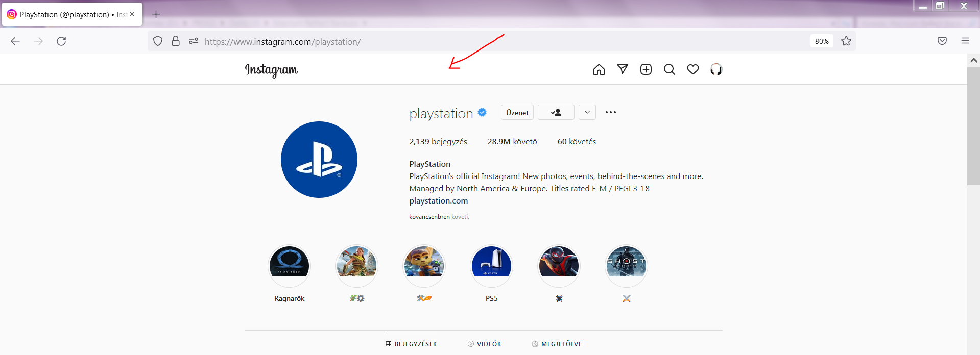The width and height of the screenshot is (980, 355).
Task: Open Spider-Man highlight with spider label
Action: [559, 266]
